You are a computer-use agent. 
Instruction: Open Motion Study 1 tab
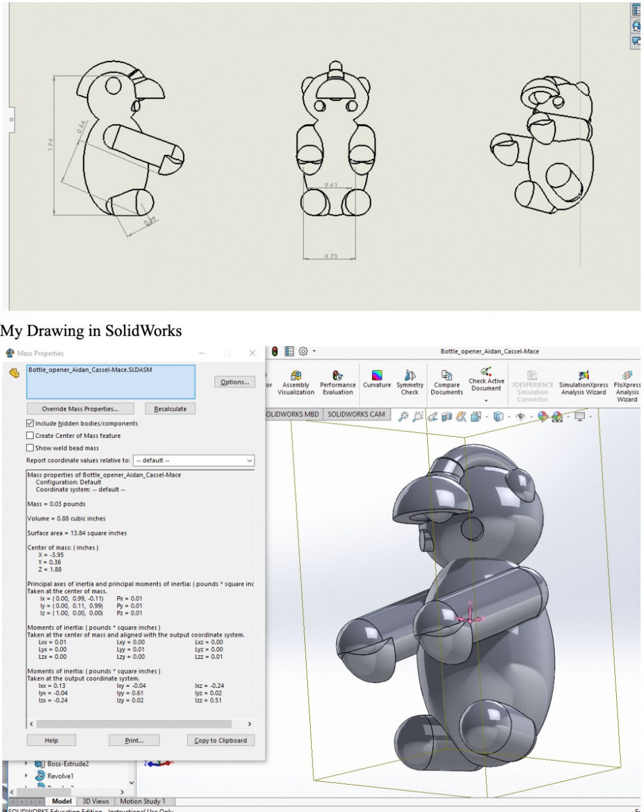[143, 802]
